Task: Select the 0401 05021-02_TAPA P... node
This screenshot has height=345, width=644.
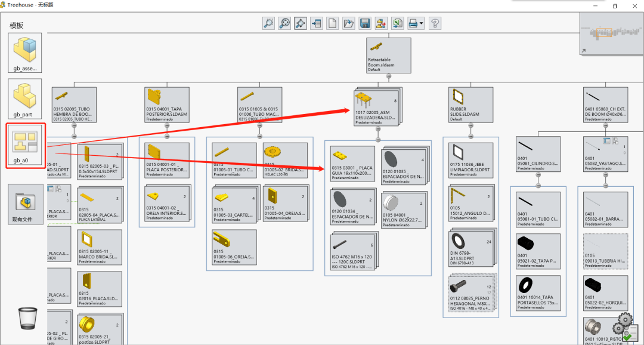Action: pyautogui.click(x=538, y=252)
